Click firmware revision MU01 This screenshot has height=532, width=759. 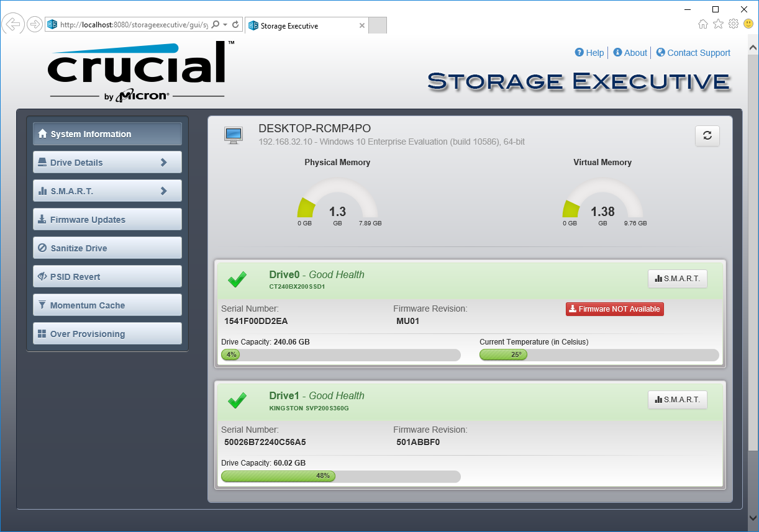click(408, 322)
